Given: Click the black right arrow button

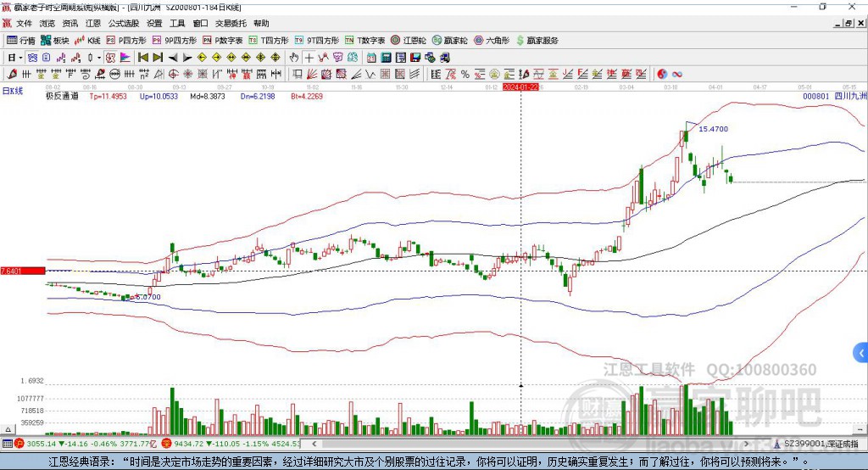Looking at the screenshot, I should (x=187, y=58).
